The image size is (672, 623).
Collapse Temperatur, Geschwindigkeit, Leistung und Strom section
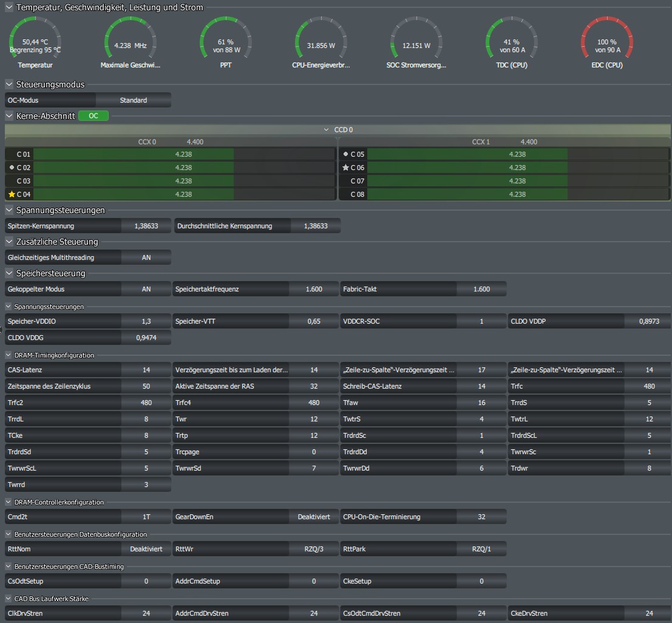click(x=9, y=7)
